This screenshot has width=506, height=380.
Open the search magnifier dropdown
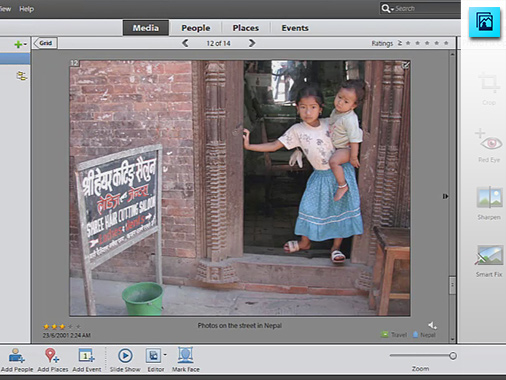[388, 8]
